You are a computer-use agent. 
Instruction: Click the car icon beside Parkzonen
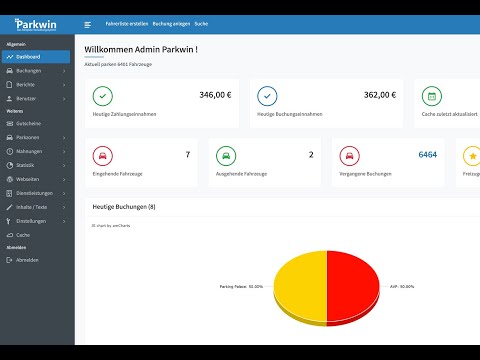[x=10, y=137]
